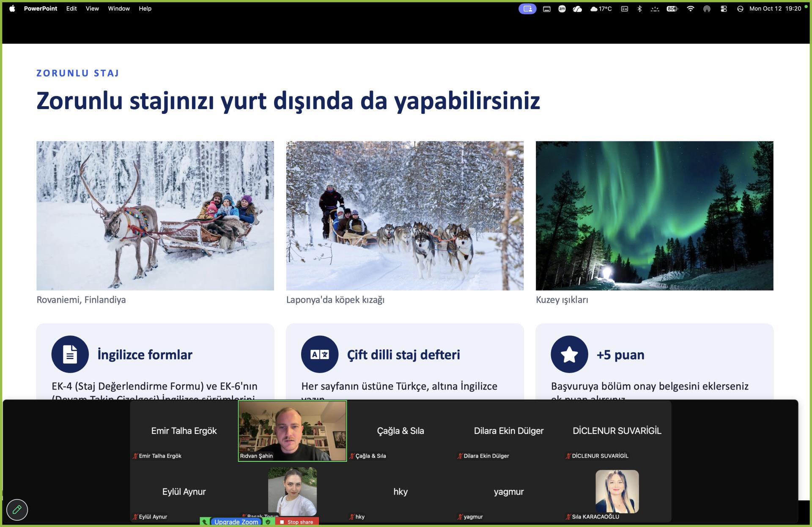Click the green shield security icon
812x527 pixels.
[268, 522]
